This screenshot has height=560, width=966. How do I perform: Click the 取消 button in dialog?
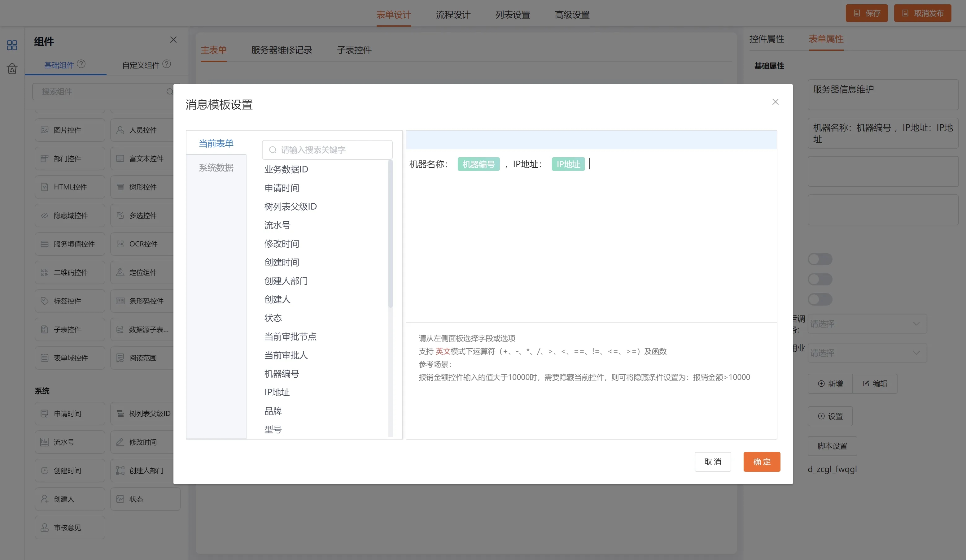point(712,462)
